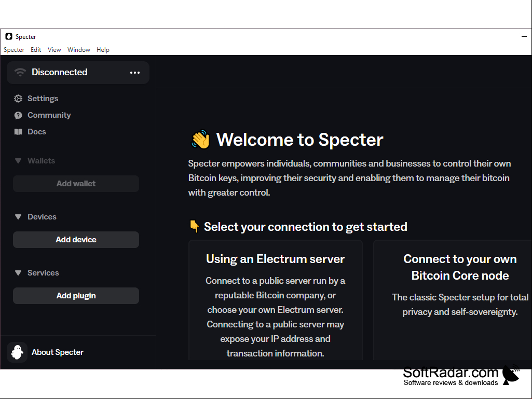This screenshot has height=399, width=532.
Task: Click the 'Welcome to Specter' heading
Action: (300, 140)
